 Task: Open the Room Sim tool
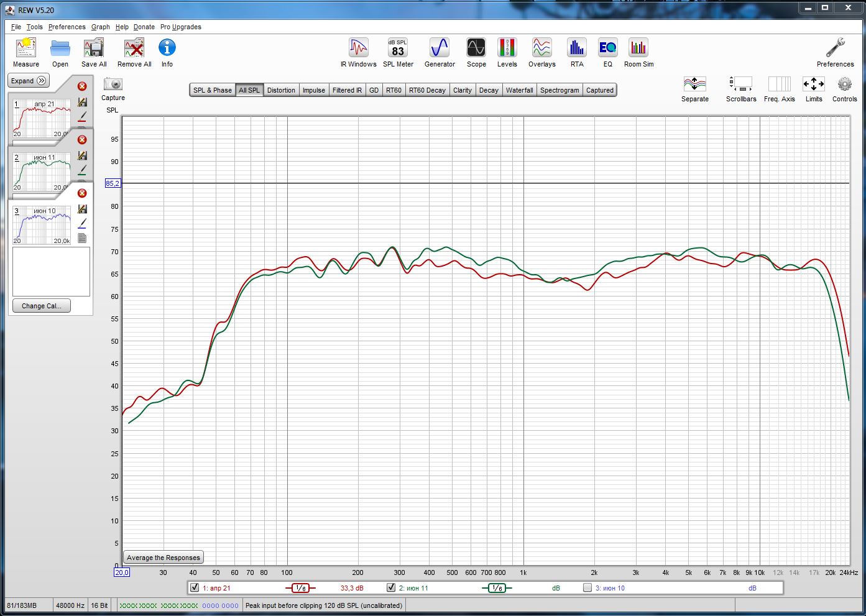pos(638,48)
